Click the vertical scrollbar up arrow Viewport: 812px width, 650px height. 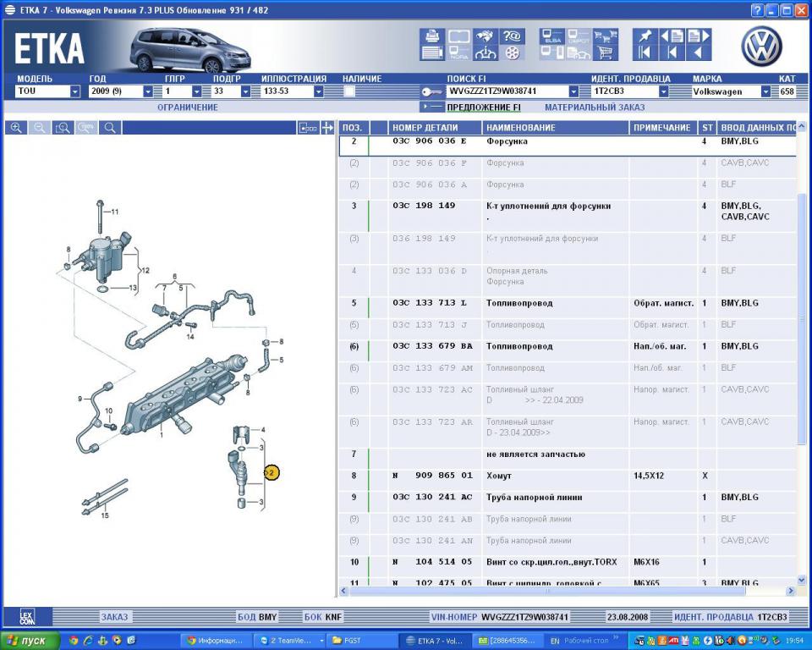802,126
